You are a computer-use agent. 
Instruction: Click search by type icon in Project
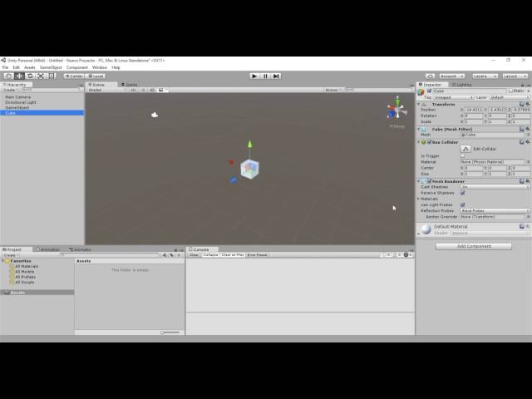[165, 255]
